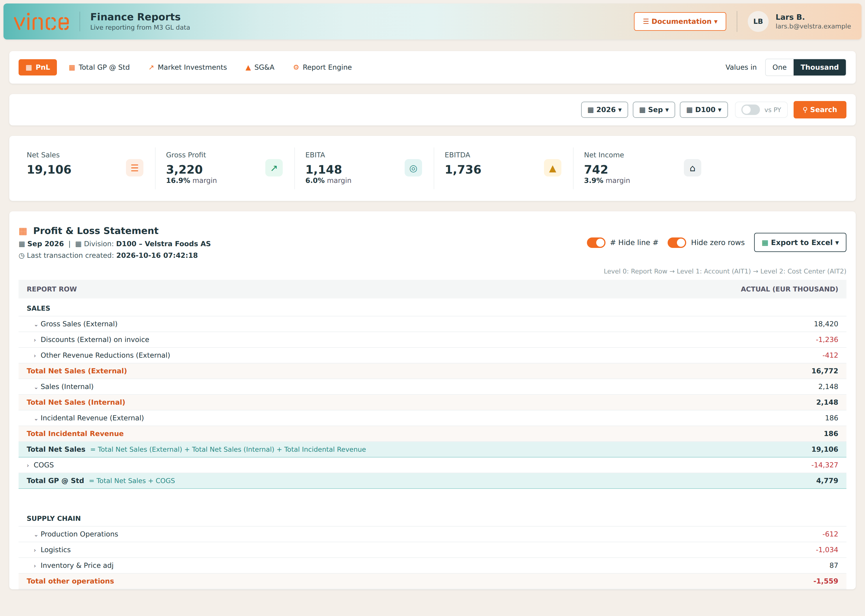Open the SG&A tab

pyautogui.click(x=260, y=68)
